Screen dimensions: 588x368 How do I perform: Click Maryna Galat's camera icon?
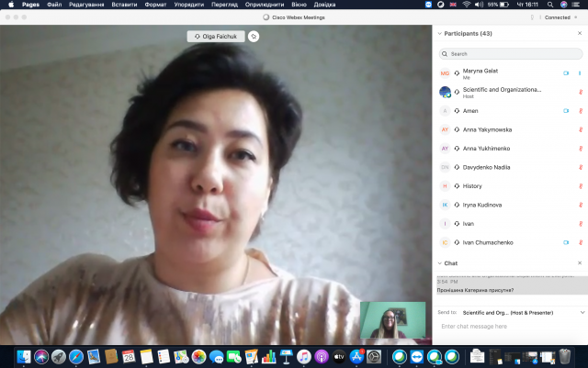coord(566,73)
